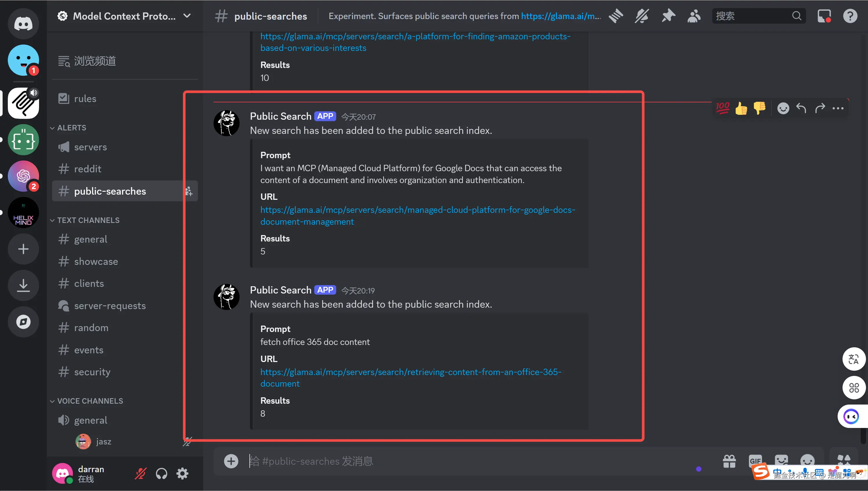Open the amazon-products search URL link
This screenshot has height=491, width=868.
click(x=415, y=42)
